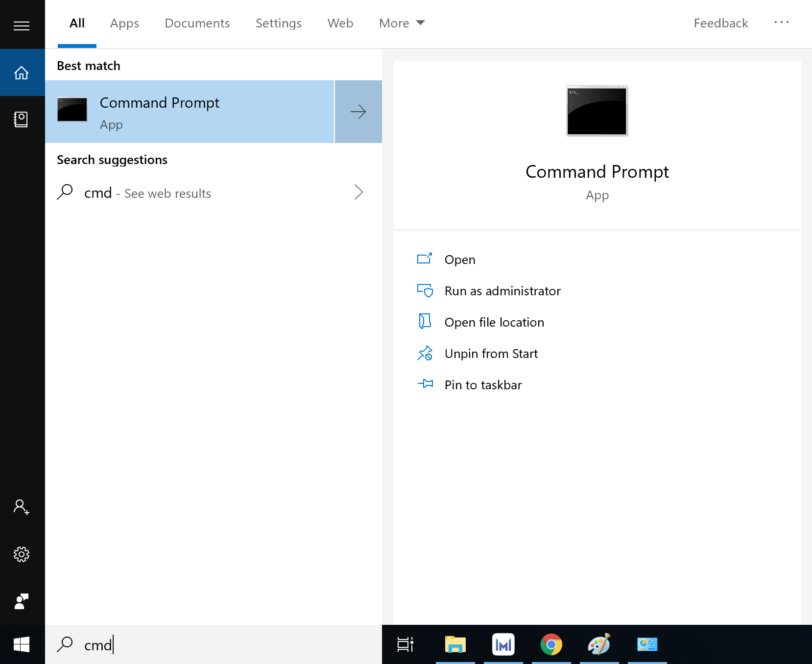The image size is (812, 664).
Task: Open the Settings gear in the sidebar
Action: pyautogui.click(x=22, y=554)
